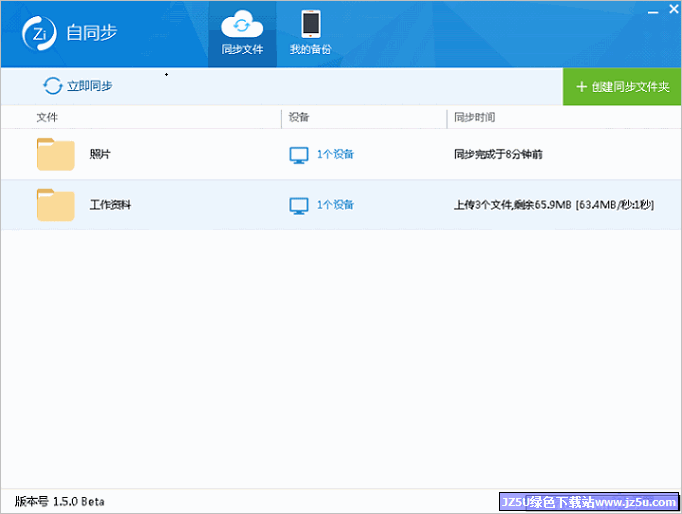Viewport: 682px width, 514px height.
Task: Click the 创建同步文件夹 green button
Action: tap(622, 87)
